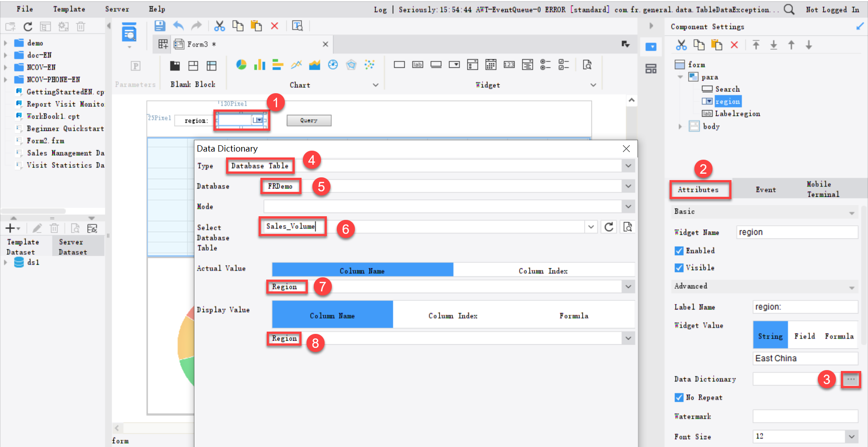Preview the selected database table
The width and height of the screenshot is (868, 447).
(627, 227)
